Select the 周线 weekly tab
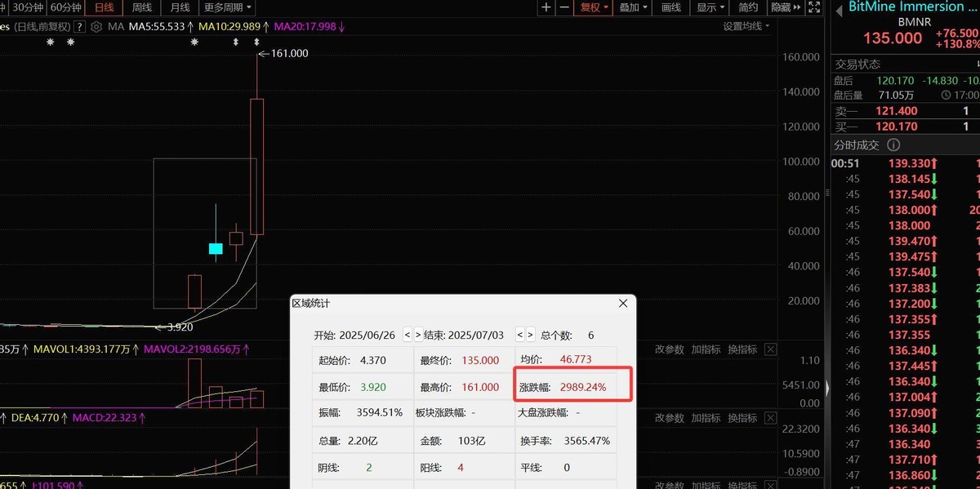Screen dimensions: 980x489 141,7
